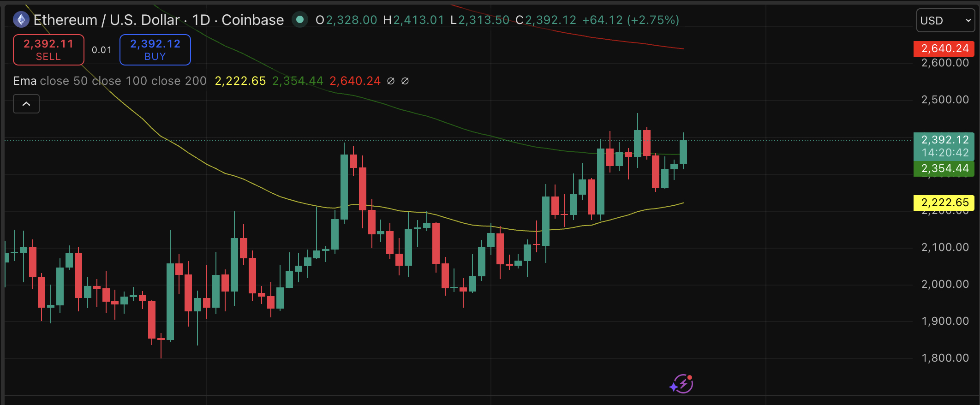Click the low price value L2,313.50

click(480, 20)
